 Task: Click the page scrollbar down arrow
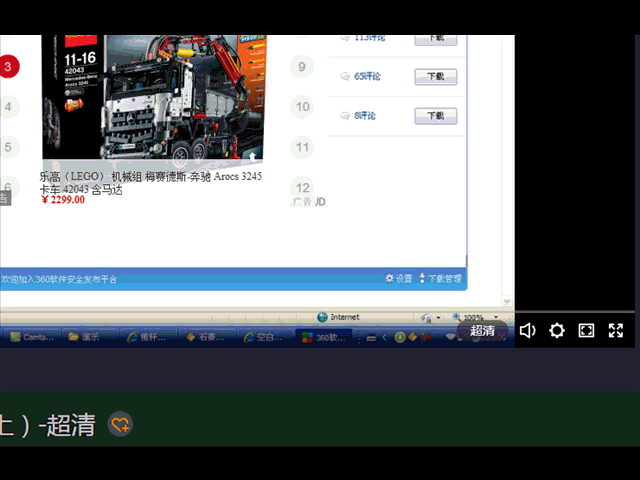click(x=507, y=302)
